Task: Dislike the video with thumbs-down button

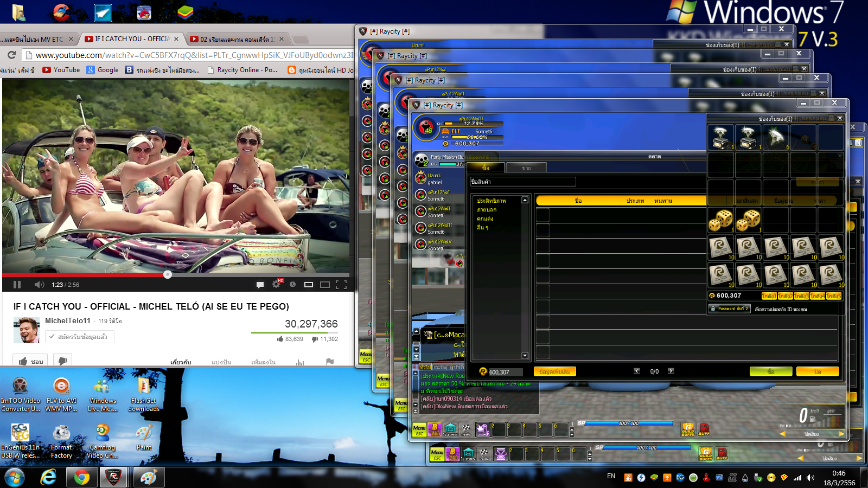Action: point(62,361)
